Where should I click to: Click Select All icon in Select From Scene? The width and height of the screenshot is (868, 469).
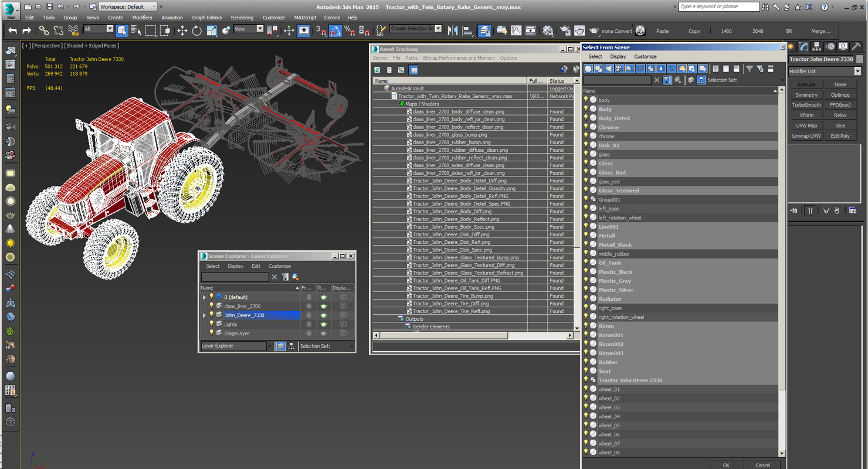[716, 69]
